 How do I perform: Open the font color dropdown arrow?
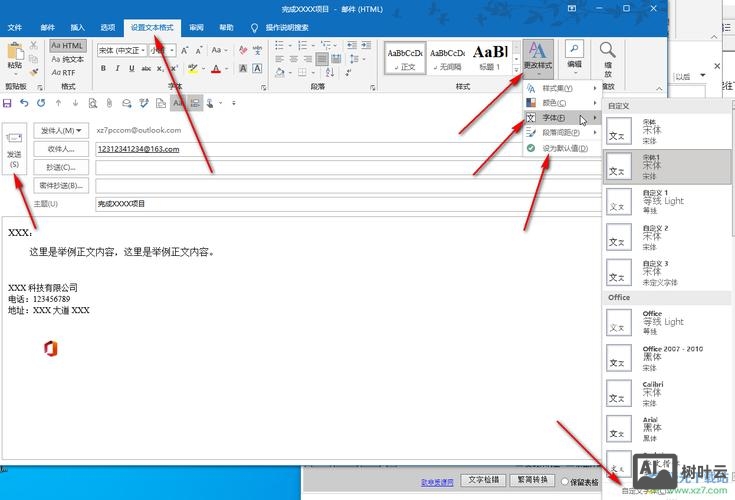click(226, 68)
